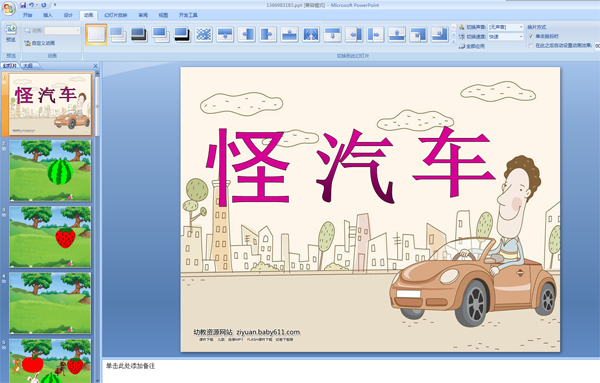This screenshot has width=600, height=383.
Task: Select the Cut transition effect
Action: click(161, 34)
